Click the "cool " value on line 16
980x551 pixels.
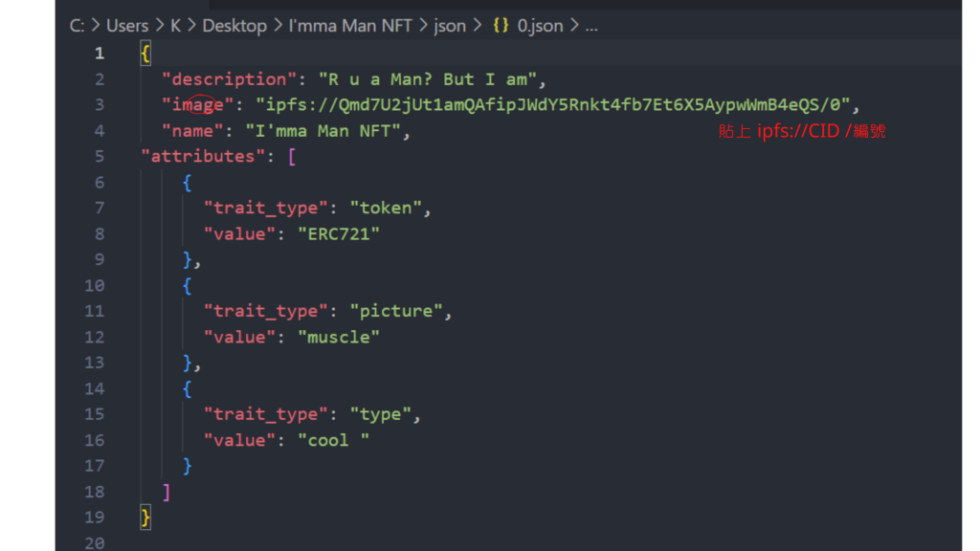[334, 440]
